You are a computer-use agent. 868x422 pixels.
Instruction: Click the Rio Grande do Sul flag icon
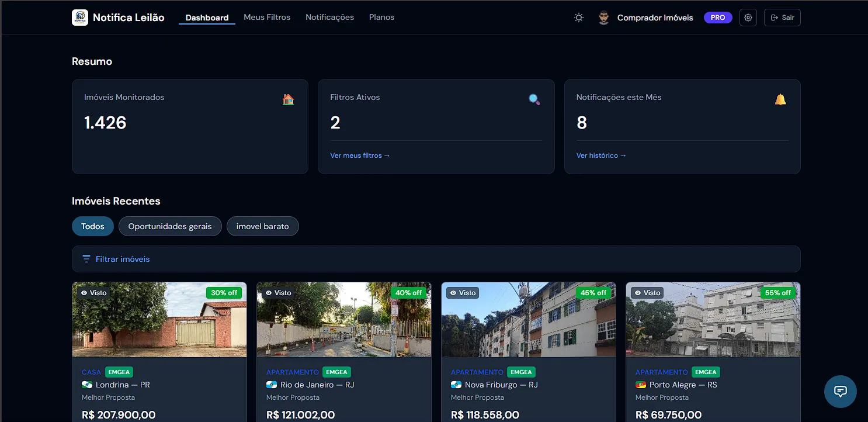641,385
